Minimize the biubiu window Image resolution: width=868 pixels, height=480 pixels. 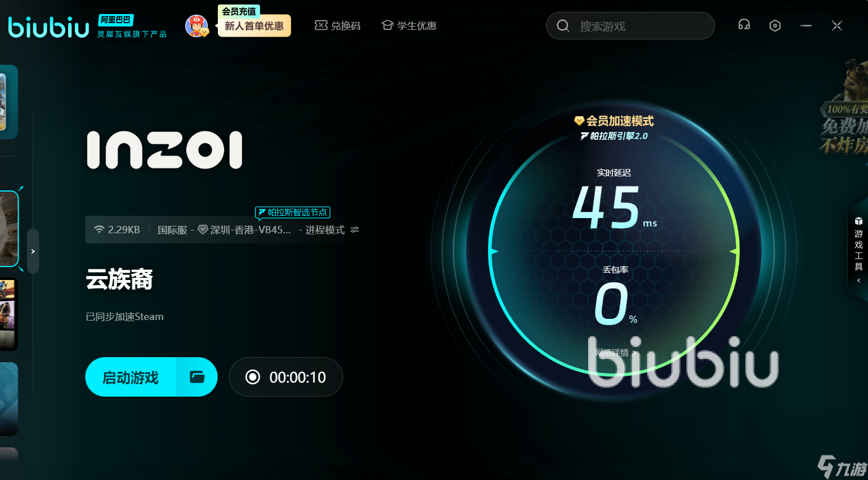tap(806, 25)
